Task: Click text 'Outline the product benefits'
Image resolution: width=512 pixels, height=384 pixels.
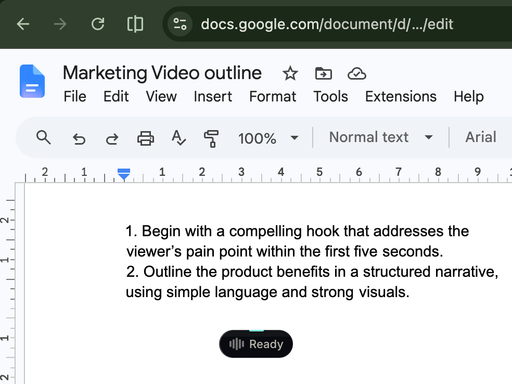Action: (237, 272)
